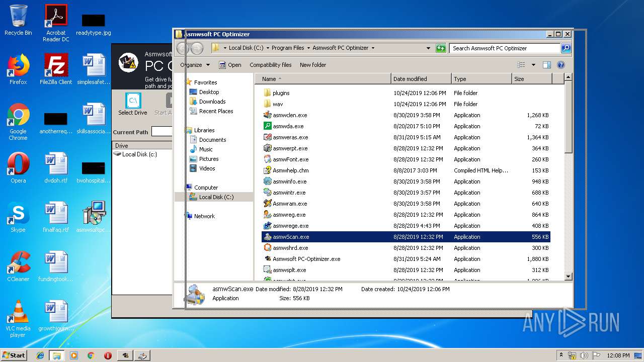644x362 pixels.
Task: Select asmwsplt.exe file icon
Action: (268, 270)
